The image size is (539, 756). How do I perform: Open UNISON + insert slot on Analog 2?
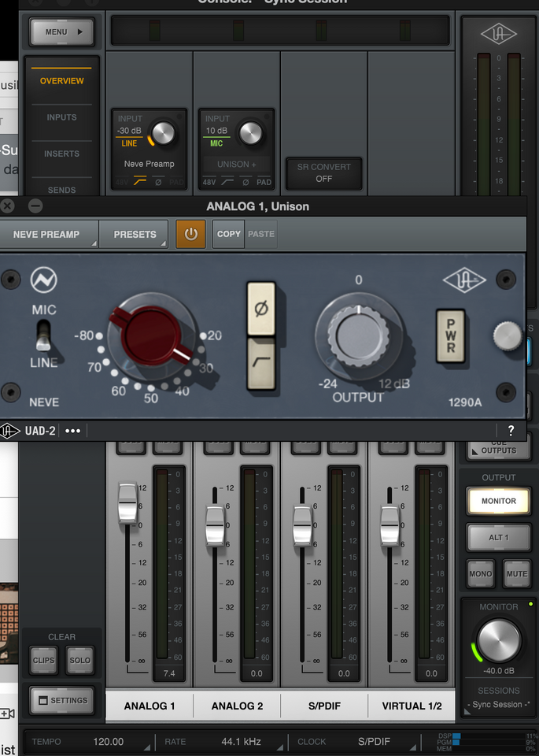pyautogui.click(x=237, y=165)
